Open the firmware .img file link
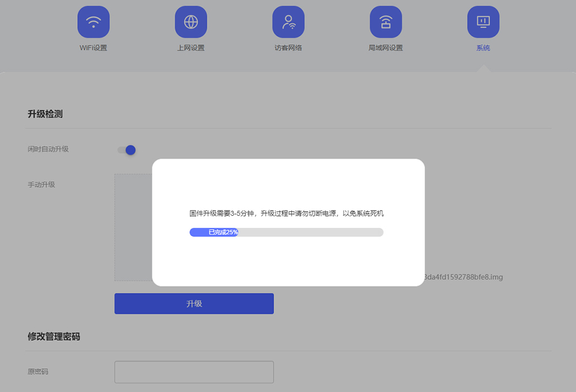The image size is (576, 392). click(461, 277)
